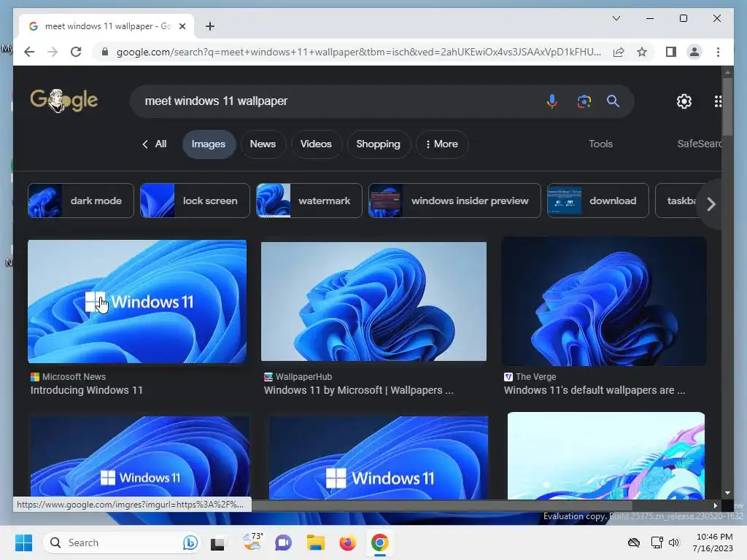The image size is (747, 560).
Task: Open WallpaperHub bloom wallpaper thumbnail
Action: (374, 301)
